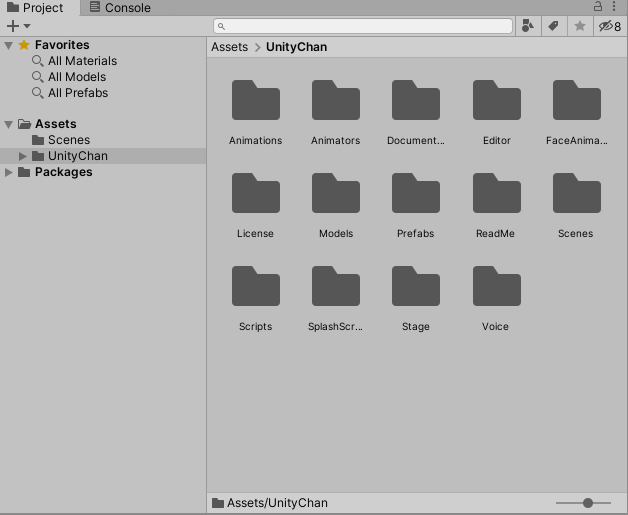Select the Editor folder
The width and height of the screenshot is (628, 515).
click(x=497, y=100)
